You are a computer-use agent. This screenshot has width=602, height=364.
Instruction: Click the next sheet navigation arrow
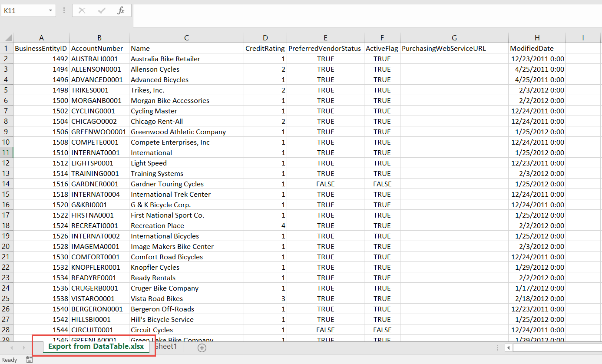pyautogui.click(x=24, y=347)
